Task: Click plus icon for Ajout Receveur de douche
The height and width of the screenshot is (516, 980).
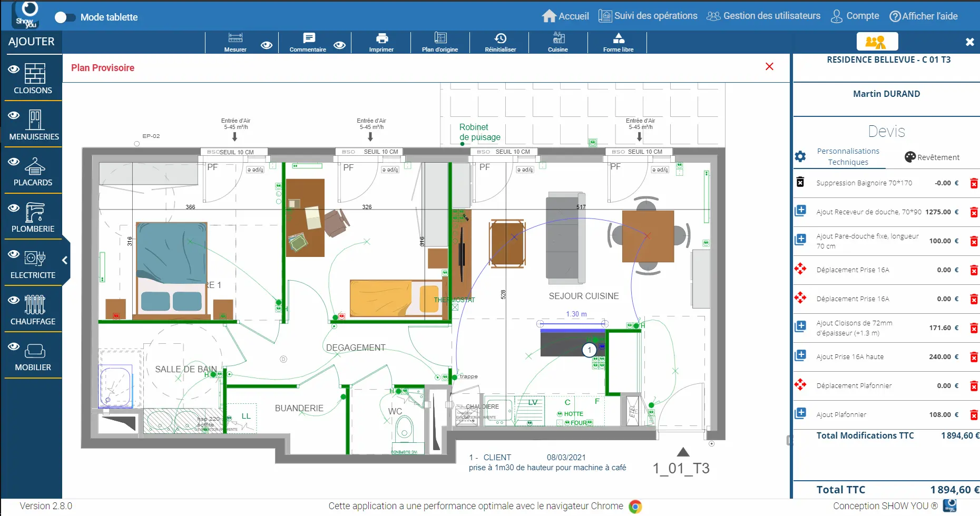Action: (x=800, y=211)
